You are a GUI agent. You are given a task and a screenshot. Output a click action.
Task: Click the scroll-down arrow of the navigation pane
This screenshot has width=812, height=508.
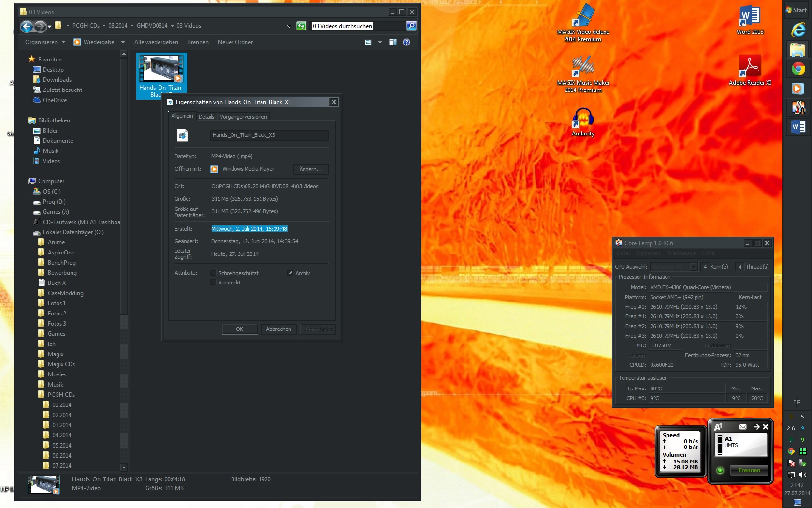pyautogui.click(x=124, y=468)
